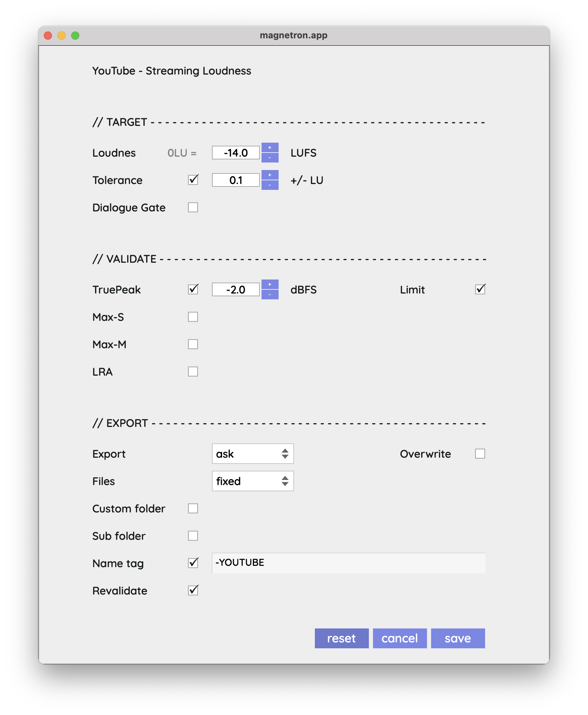Uncheck the TruePeak validation checkbox
The image size is (588, 715).
[193, 289]
